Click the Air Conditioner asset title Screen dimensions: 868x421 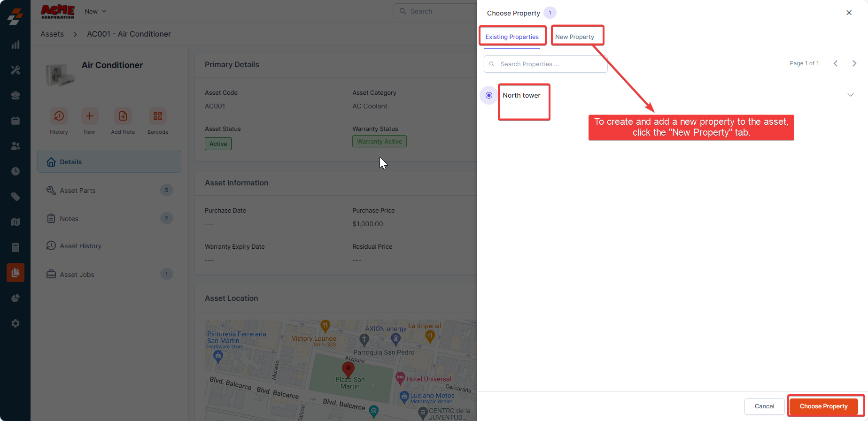[x=112, y=65]
